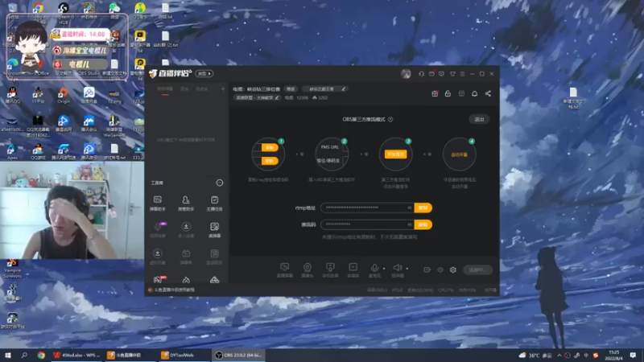The image size is (644, 362).
Task: Open the streamer tasks tool
Action: tap(214, 204)
